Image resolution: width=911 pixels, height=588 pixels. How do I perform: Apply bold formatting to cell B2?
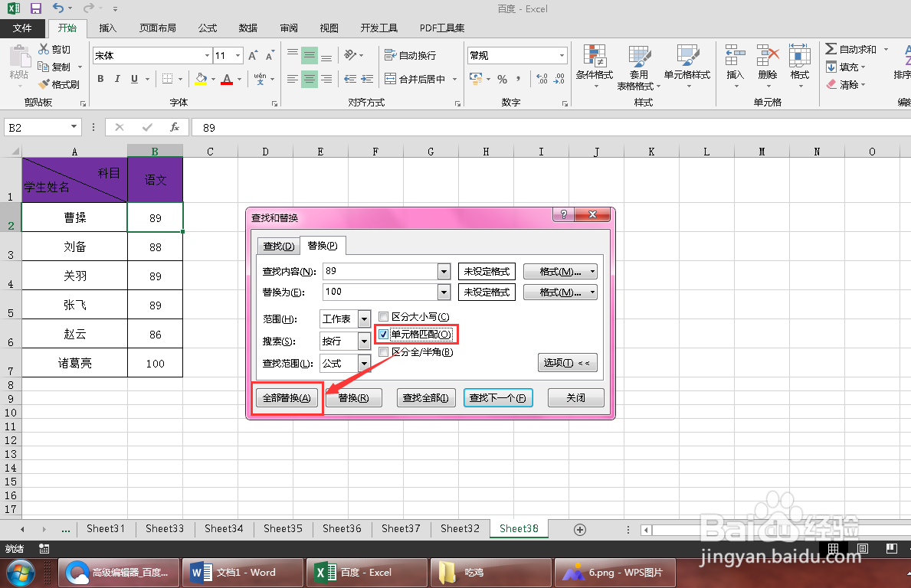pos(100,79)
